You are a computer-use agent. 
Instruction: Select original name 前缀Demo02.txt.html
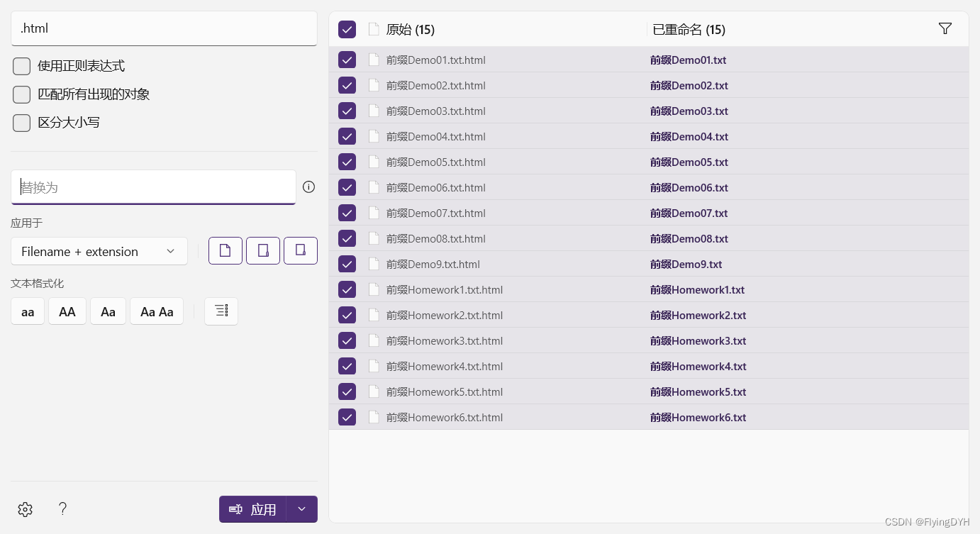coord(436,86)
